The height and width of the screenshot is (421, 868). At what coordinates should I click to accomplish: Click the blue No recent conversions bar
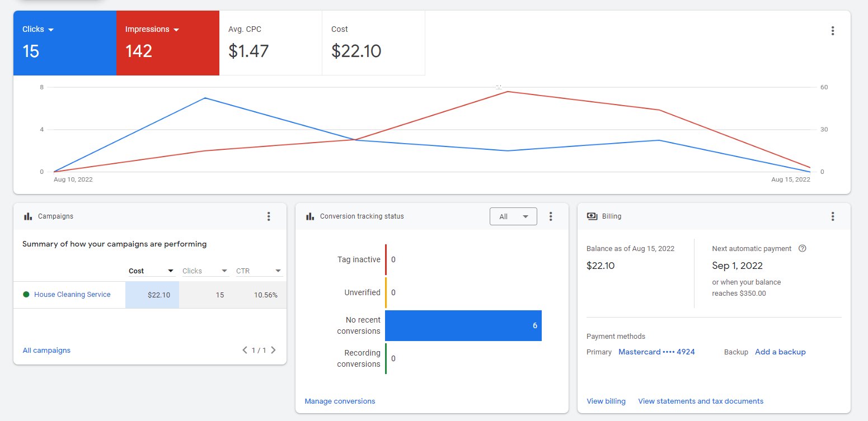click(x=463, y=325)
